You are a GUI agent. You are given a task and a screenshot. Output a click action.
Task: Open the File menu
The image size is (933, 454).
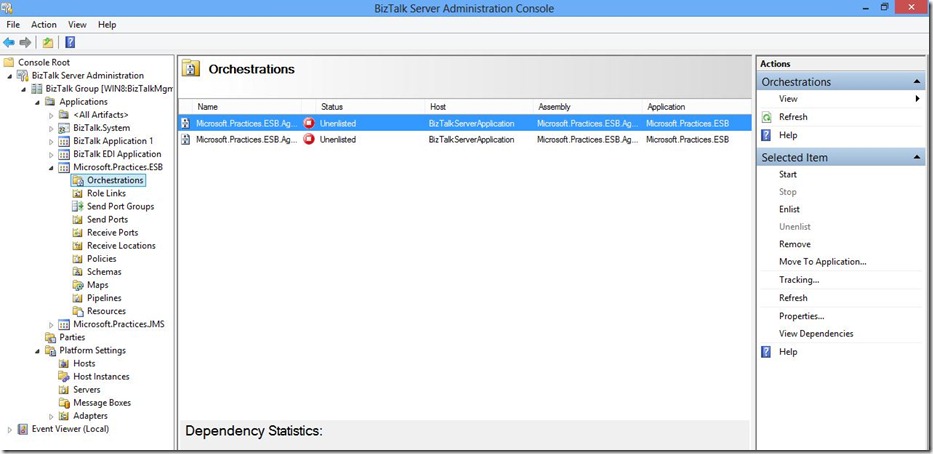coord(12,24)
